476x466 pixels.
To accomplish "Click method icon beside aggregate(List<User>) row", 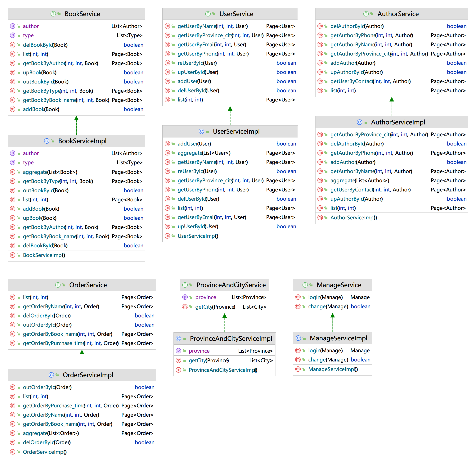I will 167,153.
